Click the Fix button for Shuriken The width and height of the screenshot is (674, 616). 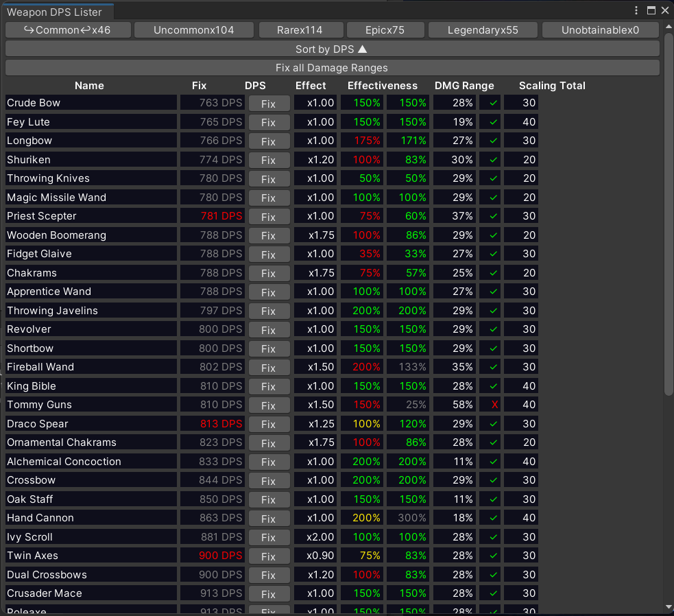click(268, 160)
